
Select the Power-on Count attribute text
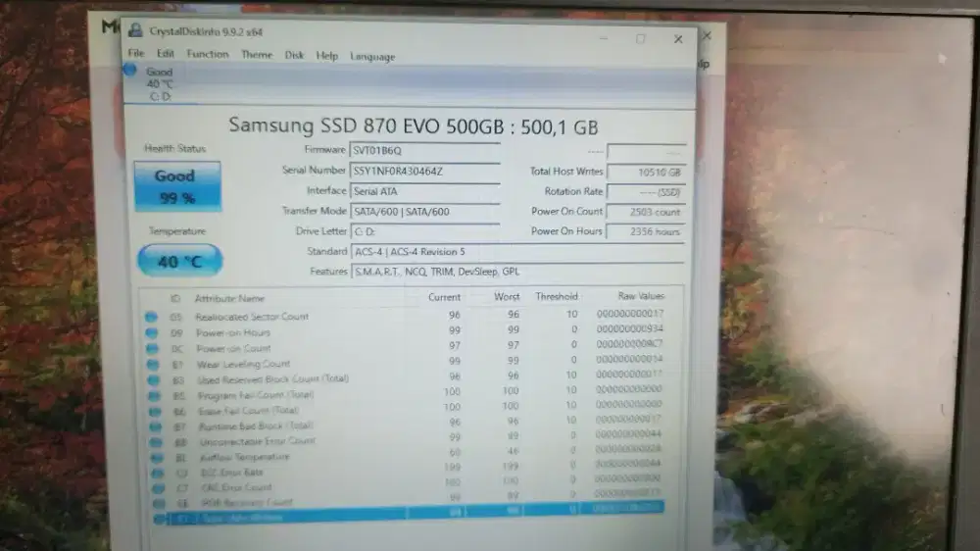click(234, 348)
